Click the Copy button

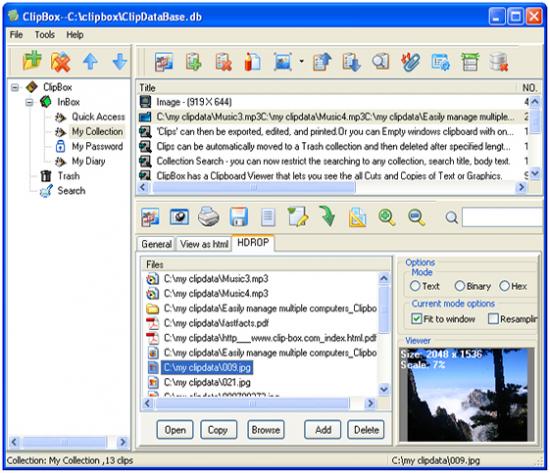tap(218, 429)
